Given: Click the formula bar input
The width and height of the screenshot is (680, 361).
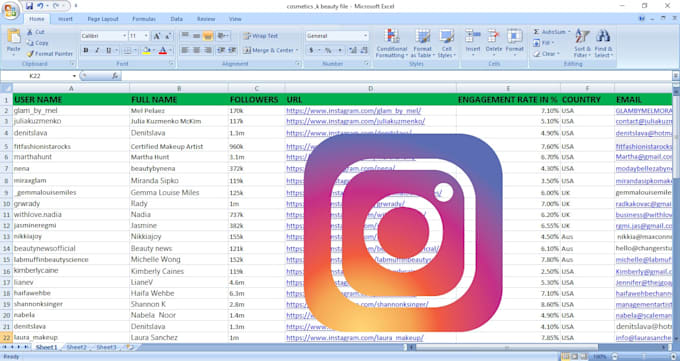Looking at the screenshot, I should (x=396, y=76).
